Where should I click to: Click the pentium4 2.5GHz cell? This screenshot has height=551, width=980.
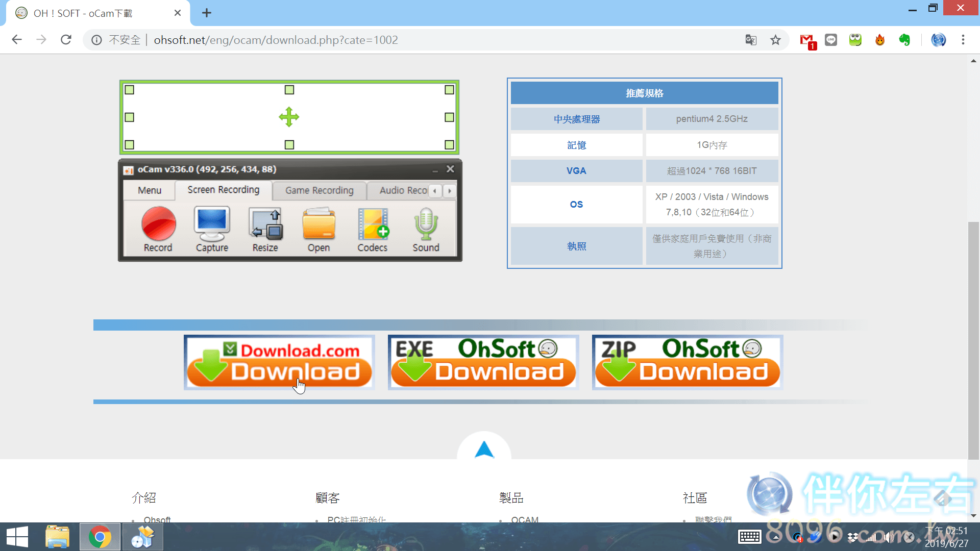pyautogui.click(x=712, y=119)
